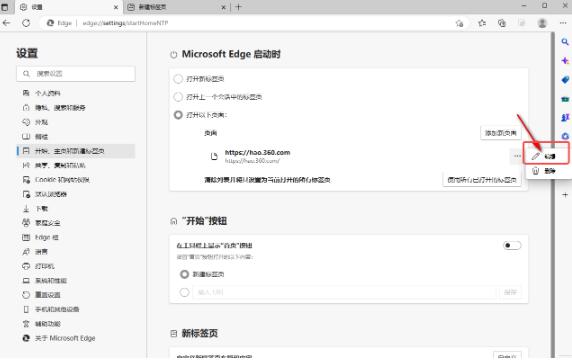572x360 pixels.
Task: Open 个人资料 (Profiles) settings
Action: (x=76, y=93)
